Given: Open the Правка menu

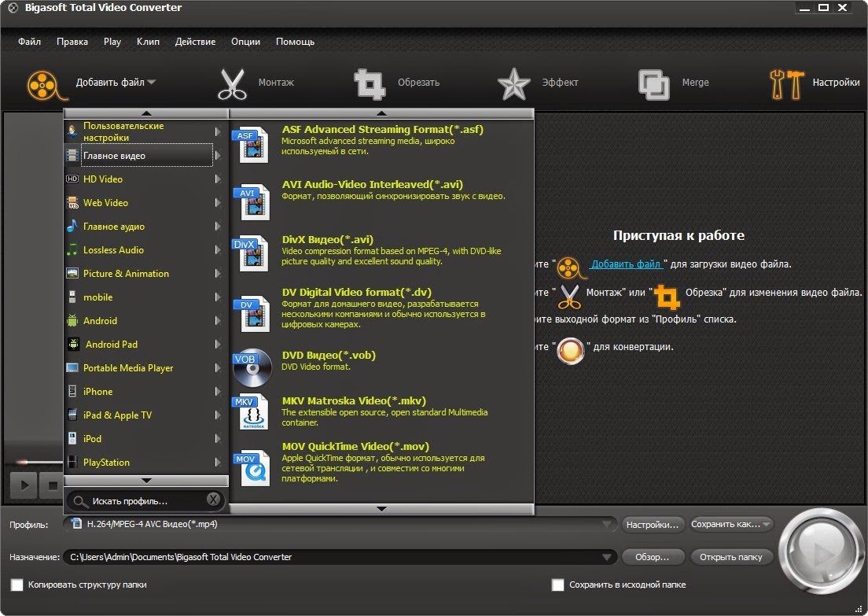Looking at the screenshot, I should (x=72, y=42).
